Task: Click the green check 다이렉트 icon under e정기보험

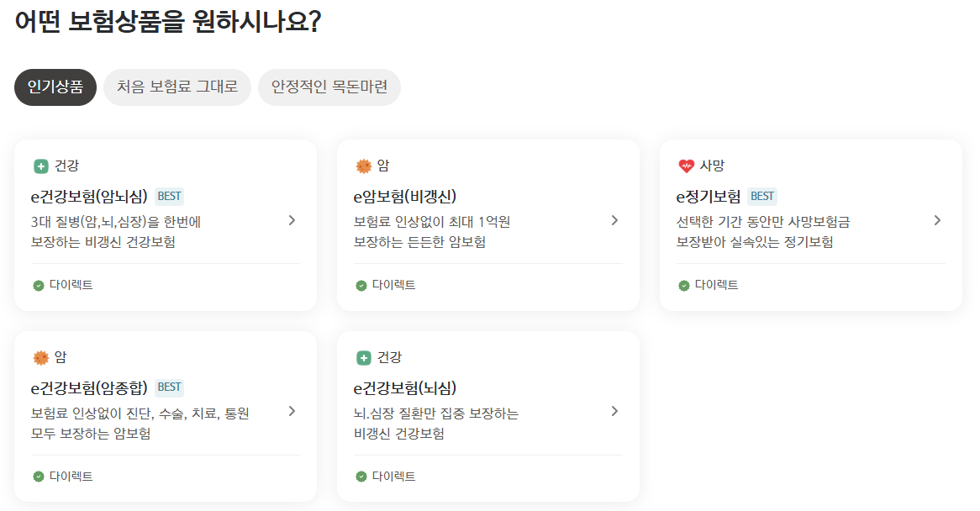Action: (684, 286)
